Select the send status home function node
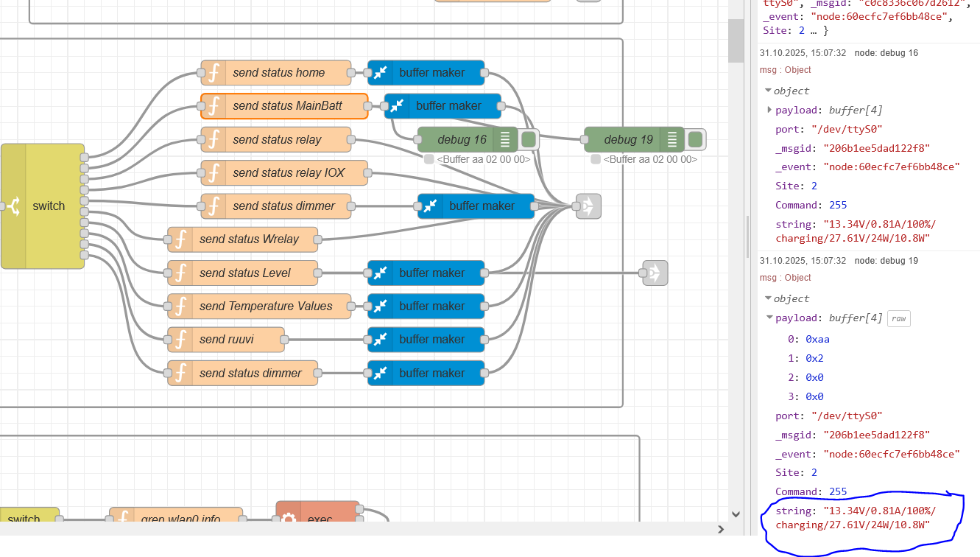The image size is (980, 557). (x=278, y=73)
